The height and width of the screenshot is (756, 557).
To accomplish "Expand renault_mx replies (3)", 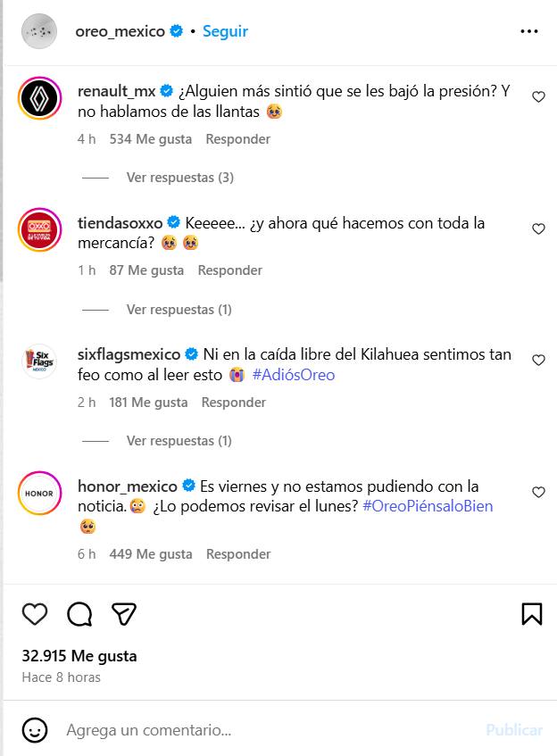I will tap(179, 178).
